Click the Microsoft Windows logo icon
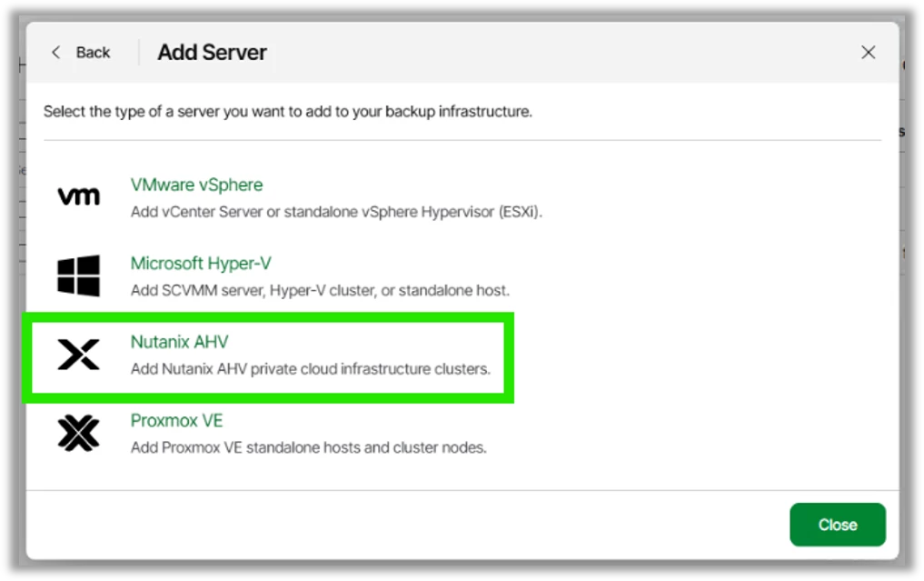The width and height of the screenshot is (924, 581). point(78,275)
